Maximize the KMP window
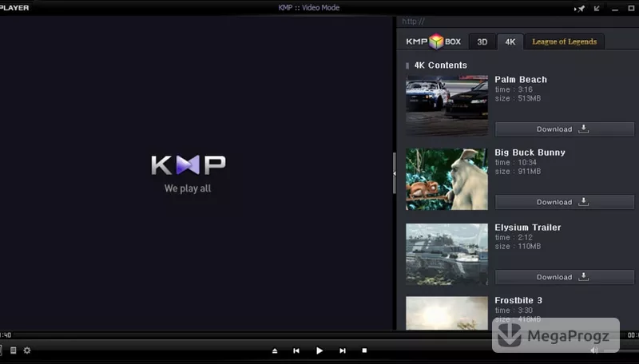 pyautogui.click(x=631, y=8)
